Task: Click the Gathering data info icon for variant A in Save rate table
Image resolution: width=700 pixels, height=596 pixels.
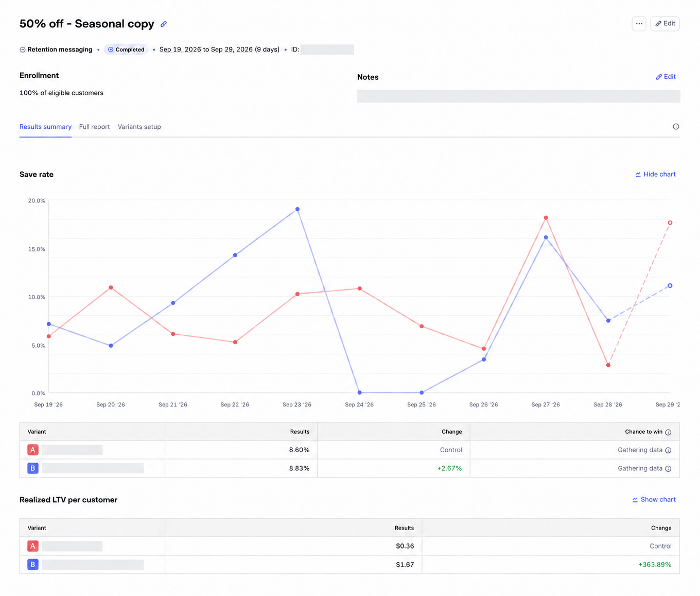Action: pos(668,450)
